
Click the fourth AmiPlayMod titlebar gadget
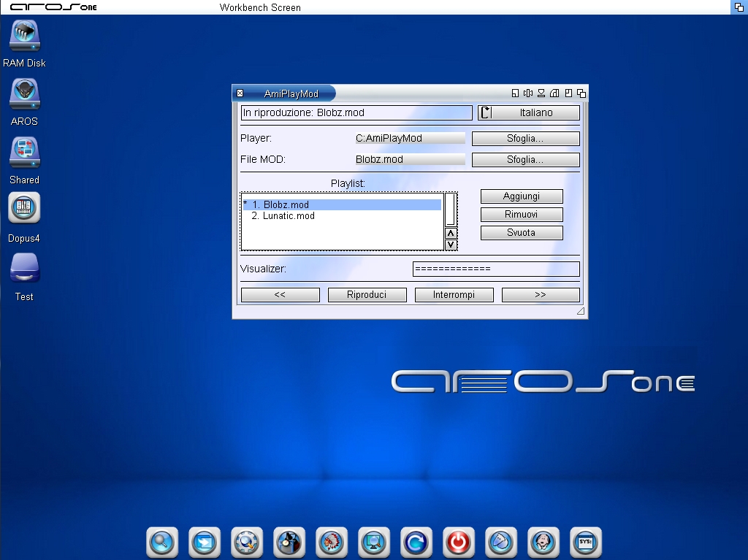[554, 93]
